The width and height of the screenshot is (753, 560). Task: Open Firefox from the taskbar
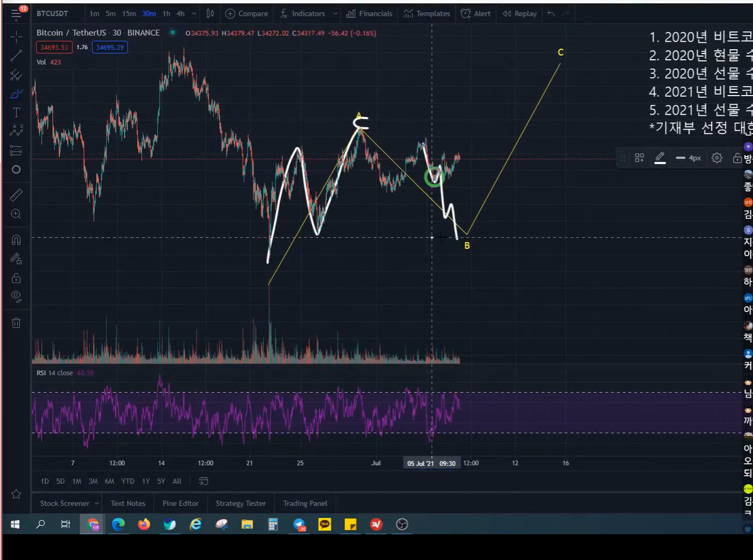click(x=143, y=525)
